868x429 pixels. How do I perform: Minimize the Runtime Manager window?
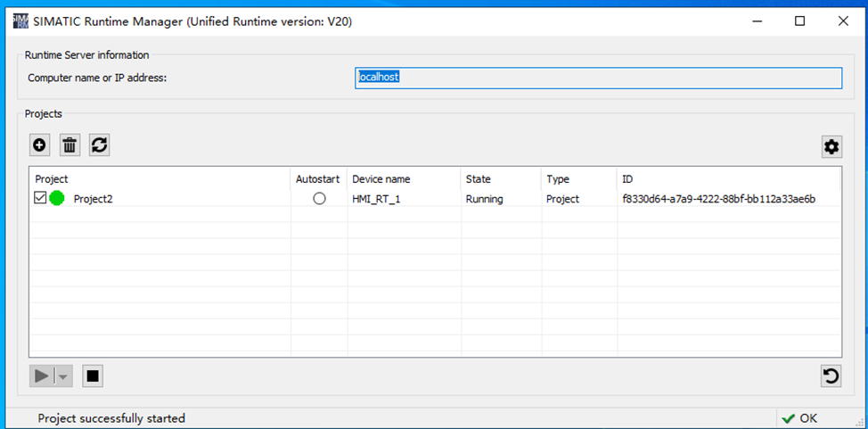pos(757,21)
